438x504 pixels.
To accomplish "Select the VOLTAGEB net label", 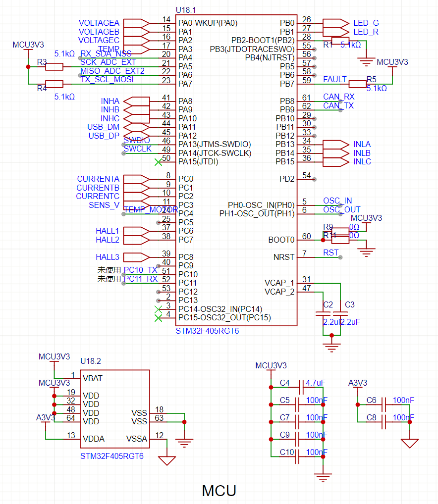I will [x=99, y=32].
